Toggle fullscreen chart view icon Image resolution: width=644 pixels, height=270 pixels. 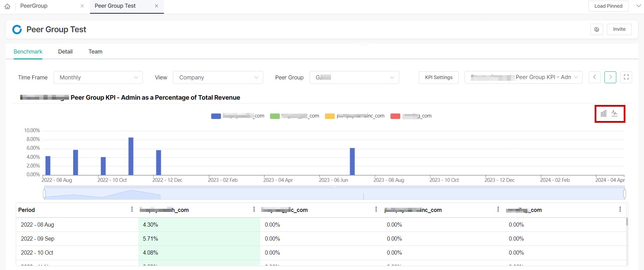click(x=626, y=77)
